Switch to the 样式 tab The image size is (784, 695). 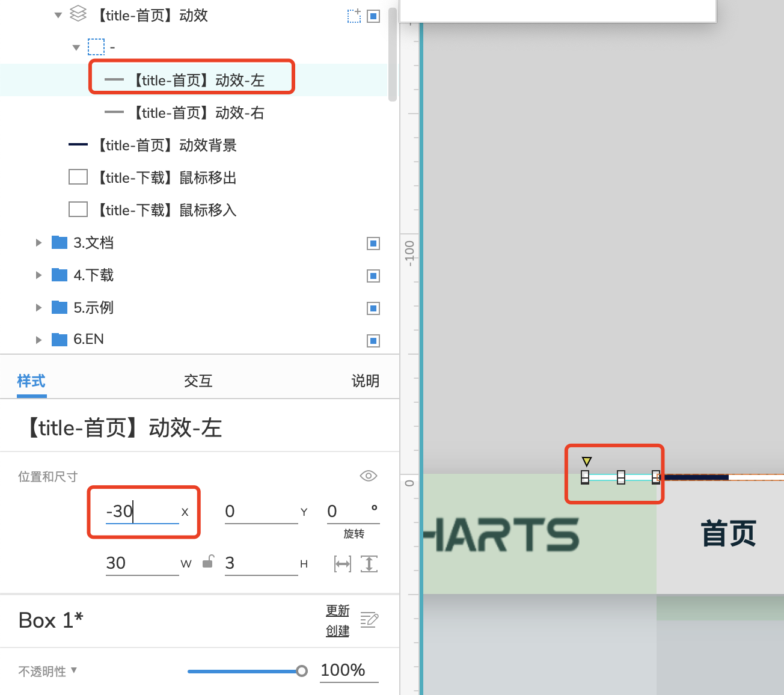coord(31,381)
